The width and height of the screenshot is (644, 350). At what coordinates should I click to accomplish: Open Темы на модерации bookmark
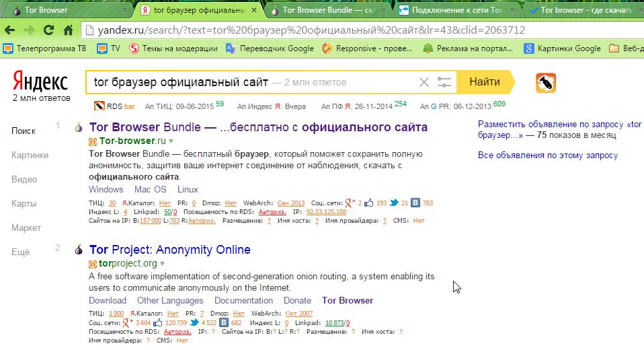tap(173, 48)
